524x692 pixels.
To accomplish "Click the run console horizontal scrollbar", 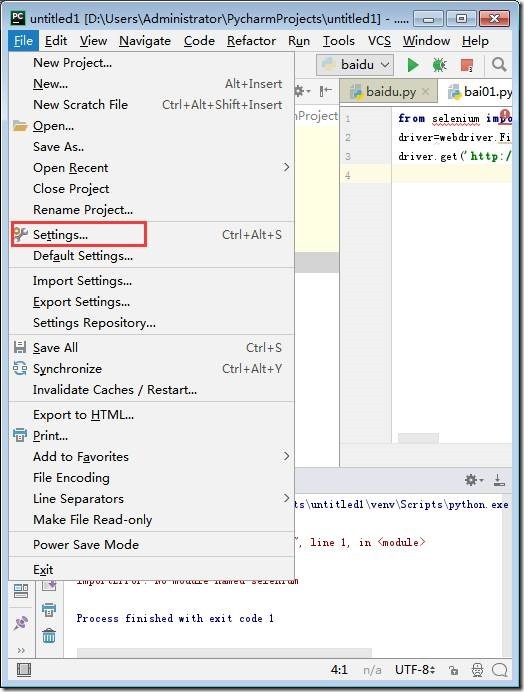I will click(x=224, y=652).
